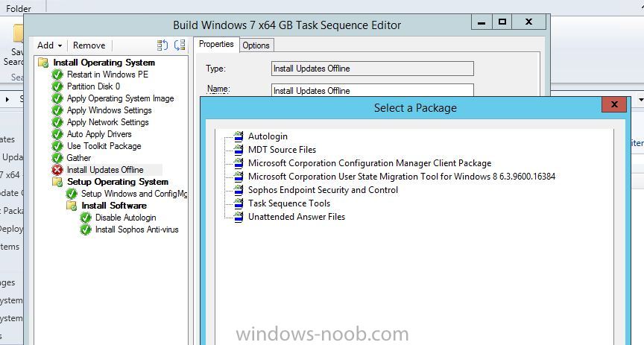Click the User State Migration Tool package icon

(x=239, y=177)
